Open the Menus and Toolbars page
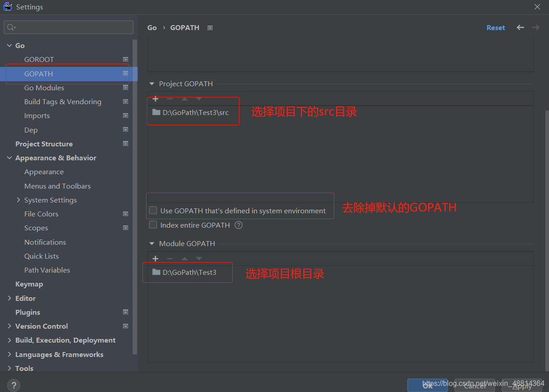 [x=58, y=186]
